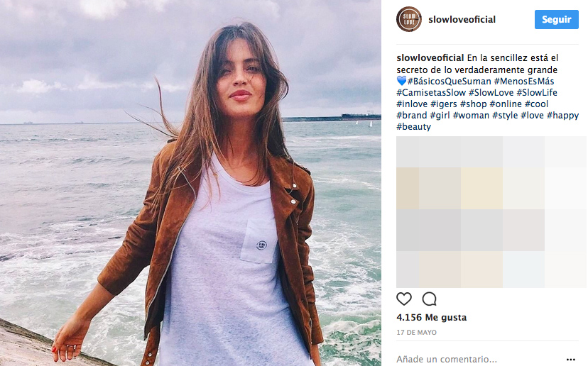The image size is (588, 366).
Task: Open #CamisetasSlow hashtag
Action: (x=431, y=92)
